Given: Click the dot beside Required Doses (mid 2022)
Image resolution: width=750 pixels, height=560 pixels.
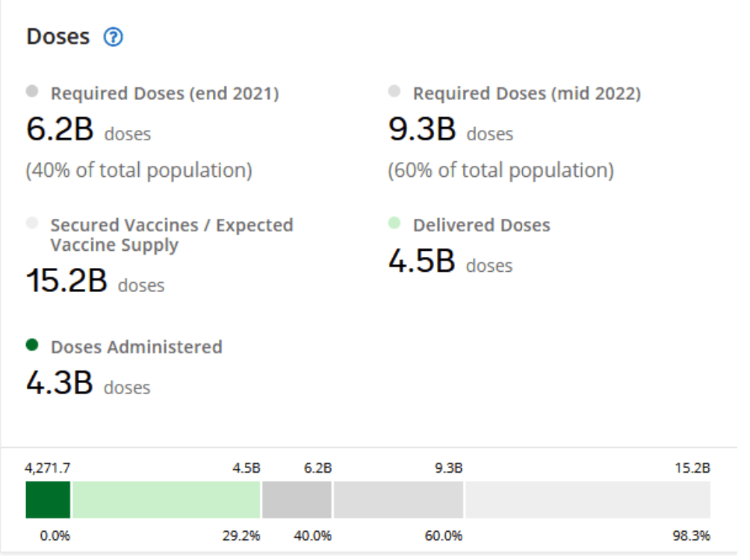Looking at the screenshot, I should (x=394, y=92).
